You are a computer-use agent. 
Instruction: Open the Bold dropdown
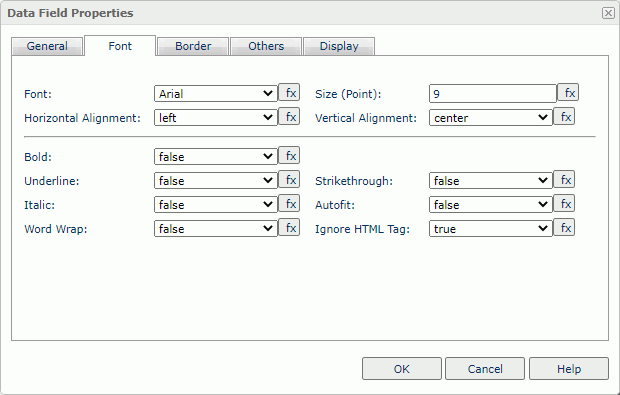tap(216, 157)
